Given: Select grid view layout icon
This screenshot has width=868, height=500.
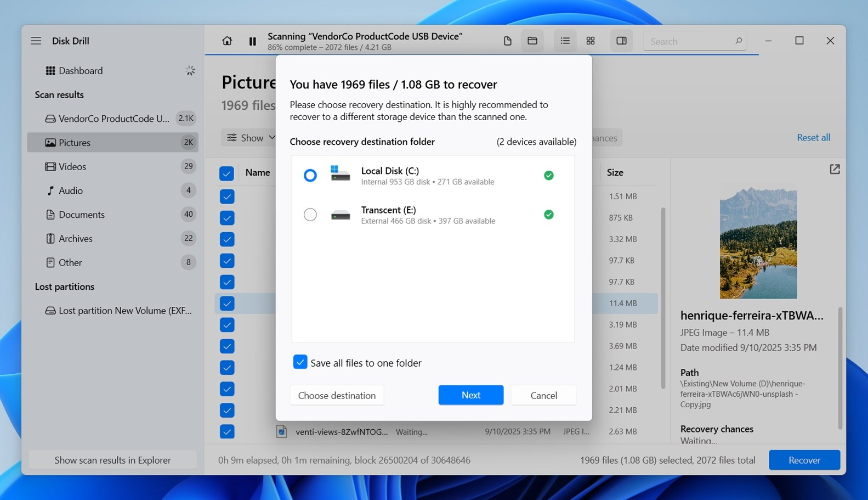Looking at the screenshot, I should 591,41.
